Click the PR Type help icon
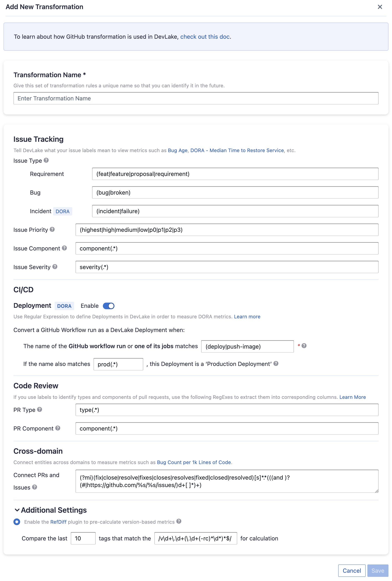The height and width of the screenshot is (581, 392). (x=40, y=409)
